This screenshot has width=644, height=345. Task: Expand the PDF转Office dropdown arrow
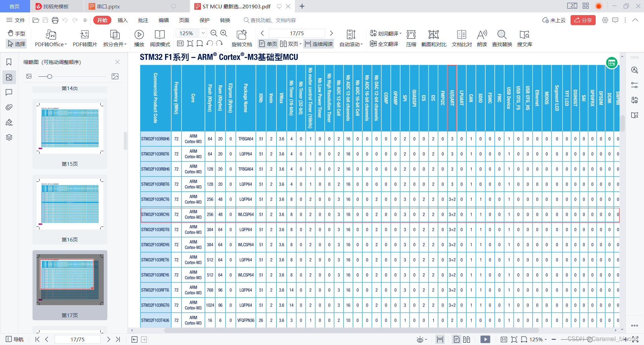66,44
